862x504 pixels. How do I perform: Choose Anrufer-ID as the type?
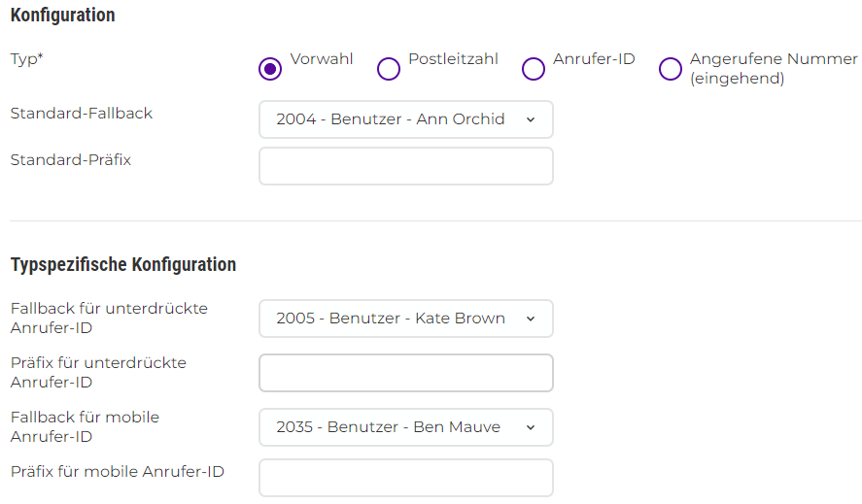click(x=534, y=69)
